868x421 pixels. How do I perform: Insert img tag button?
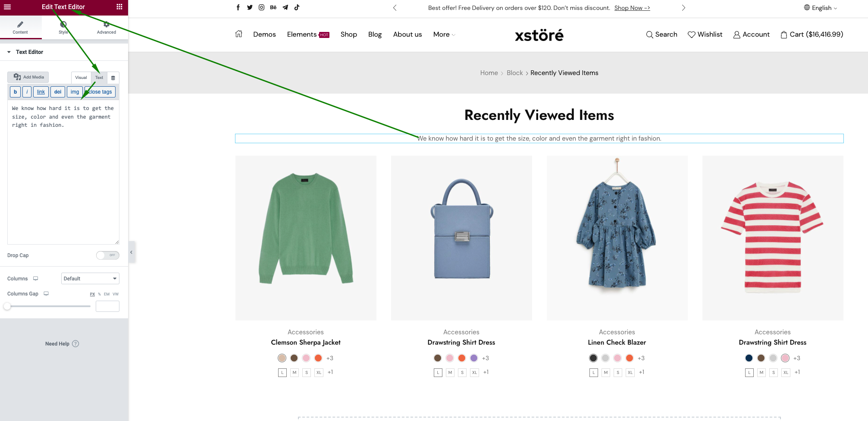(x=75, y=92)
